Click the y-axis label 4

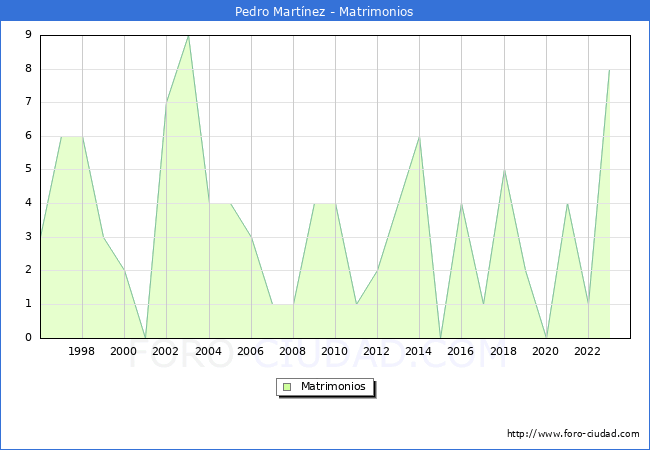29,203
